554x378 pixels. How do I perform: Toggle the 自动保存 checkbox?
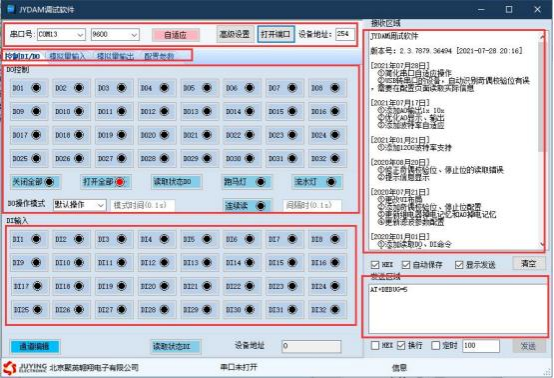(406, 265)
